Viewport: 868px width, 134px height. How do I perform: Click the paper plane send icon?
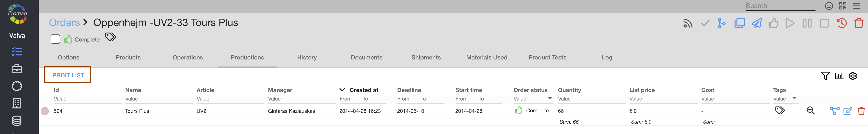[756, 24]
